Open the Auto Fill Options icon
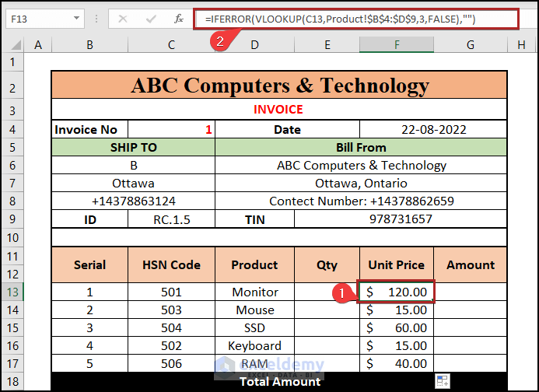Screen dimensions: 539x392 (442, 381)
